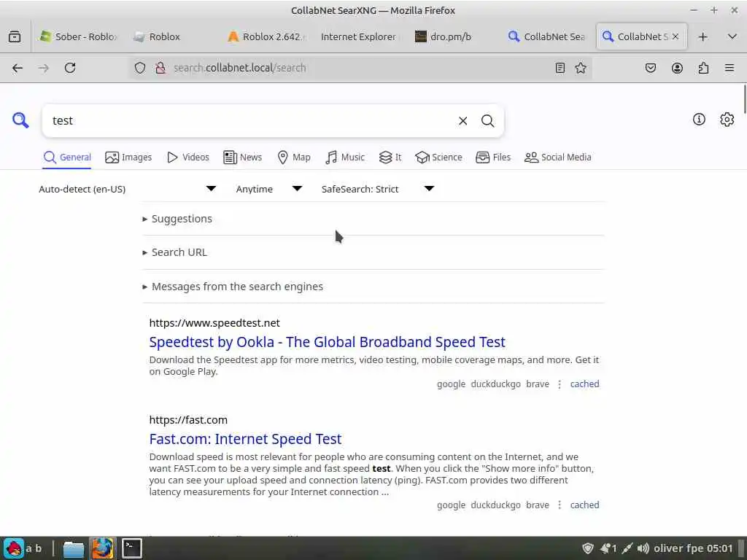Open the language Auto-detect dropdown

pyautogui.click(x=128, y=189)
